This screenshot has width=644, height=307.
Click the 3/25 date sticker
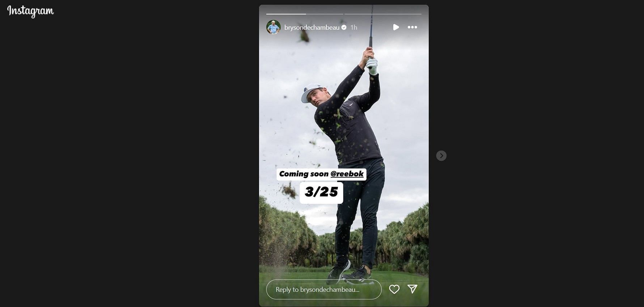tap(321, 192)
